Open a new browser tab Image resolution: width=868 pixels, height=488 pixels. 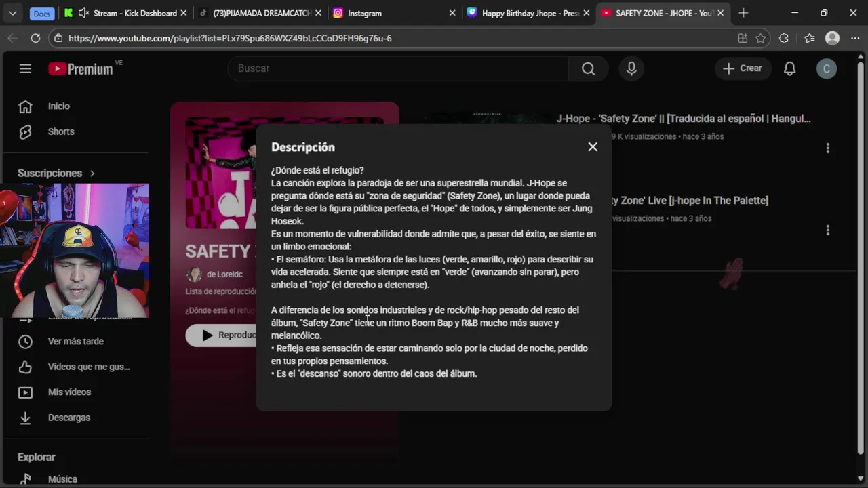click(743, 13)
